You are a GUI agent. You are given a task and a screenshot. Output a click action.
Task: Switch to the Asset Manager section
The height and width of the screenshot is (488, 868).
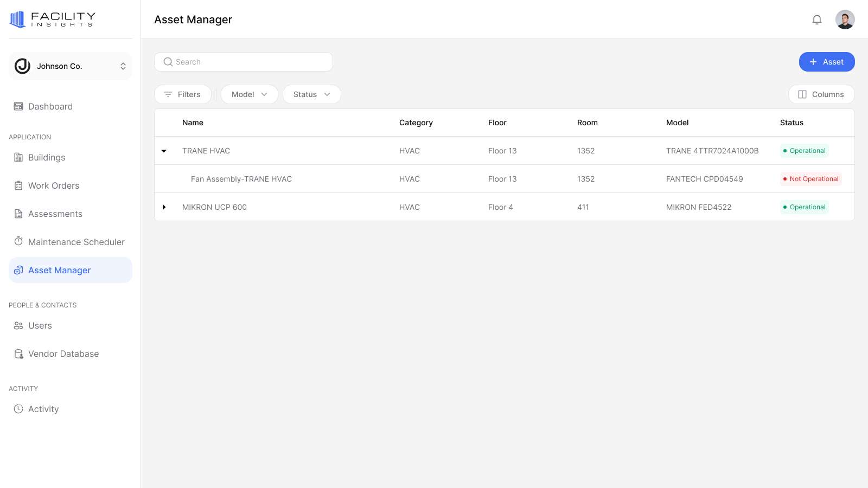59,270
